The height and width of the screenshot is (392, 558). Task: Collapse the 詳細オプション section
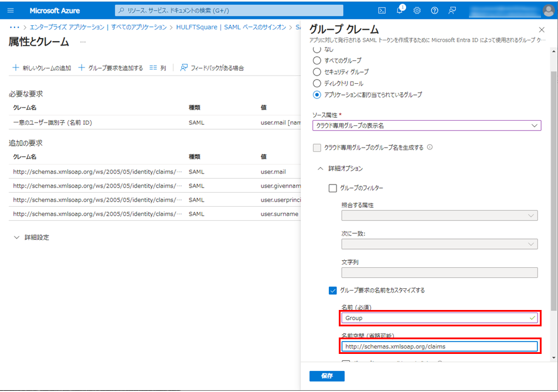320,169
